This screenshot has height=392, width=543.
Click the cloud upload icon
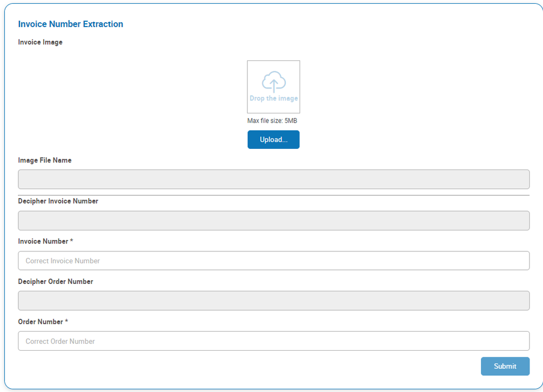[x=274, y=82]
